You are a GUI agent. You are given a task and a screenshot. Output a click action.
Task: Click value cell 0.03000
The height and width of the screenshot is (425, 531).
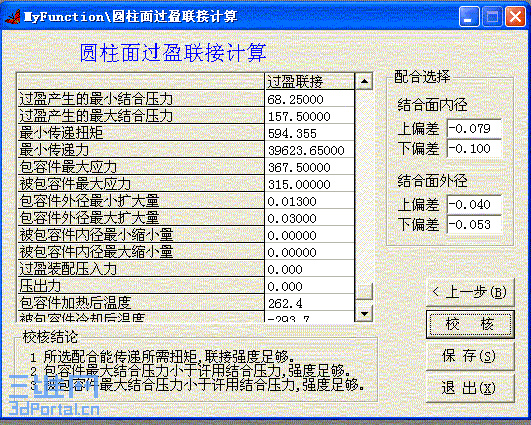coord(309,218)
